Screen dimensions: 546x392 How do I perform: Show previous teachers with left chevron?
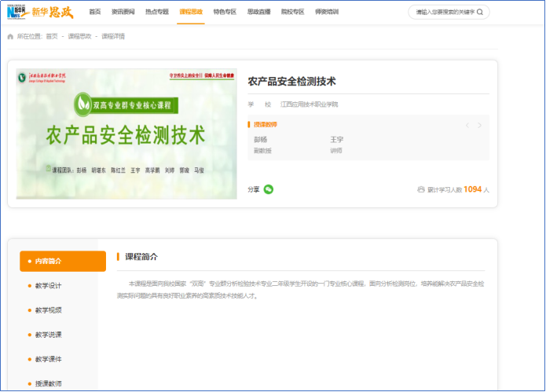[467, 126]
